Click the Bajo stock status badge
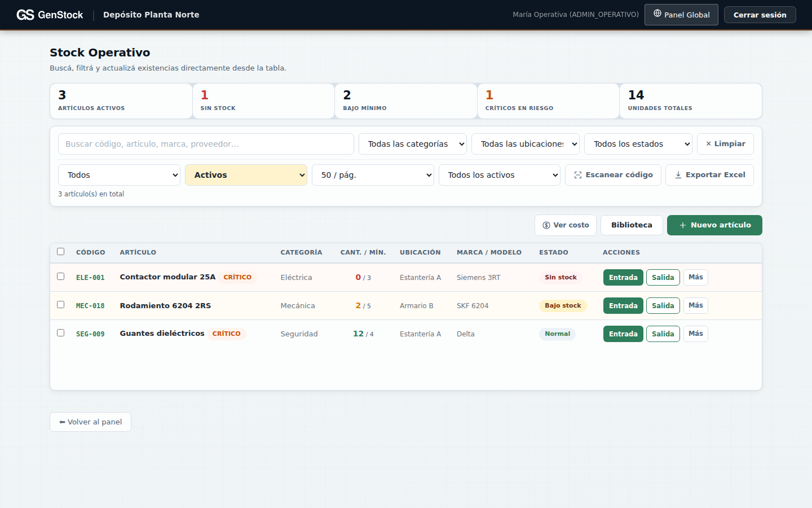Screen dimensions: 812x508 tap(563, 305)
